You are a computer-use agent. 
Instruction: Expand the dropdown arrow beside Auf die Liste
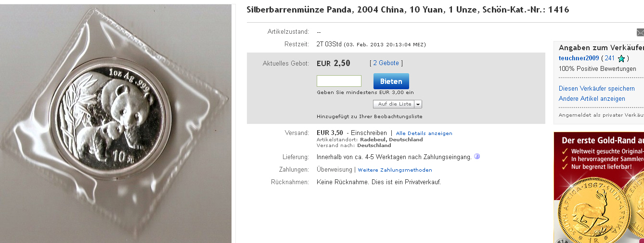[418, 104]
